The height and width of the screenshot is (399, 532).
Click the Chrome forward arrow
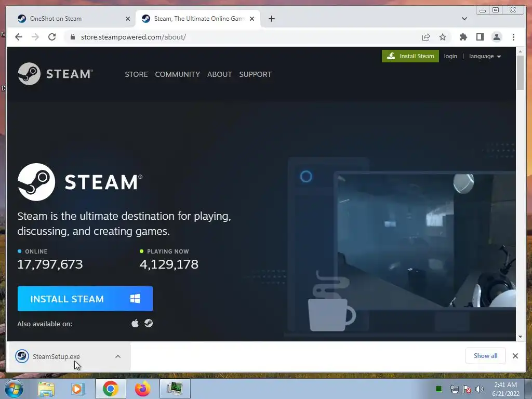35,37
